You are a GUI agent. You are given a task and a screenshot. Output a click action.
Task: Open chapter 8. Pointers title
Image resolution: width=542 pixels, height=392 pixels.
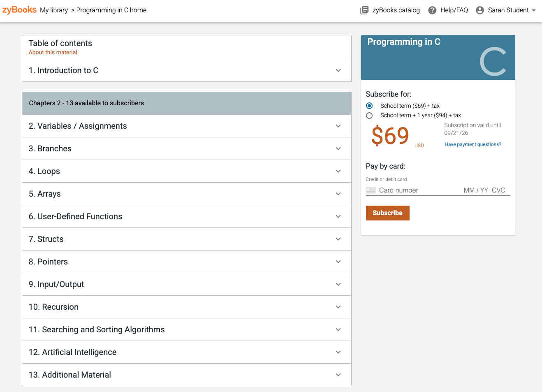48,262
